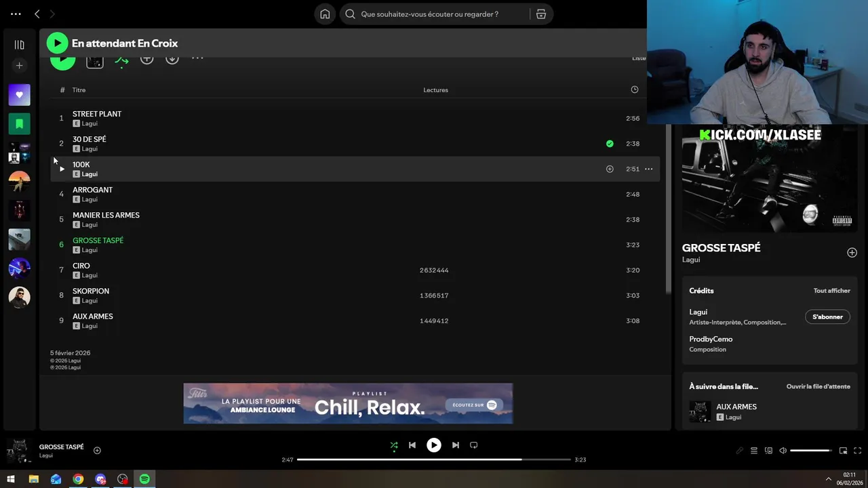Open the Home page icon
Viewport: 868px width, 488px height.
coord(325,14)
